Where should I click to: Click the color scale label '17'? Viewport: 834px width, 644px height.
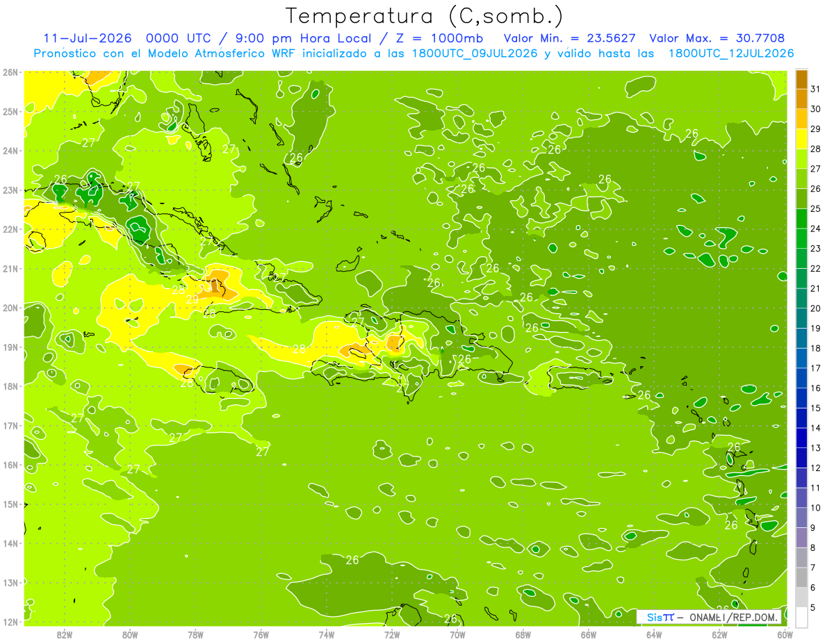pos(815,368)
